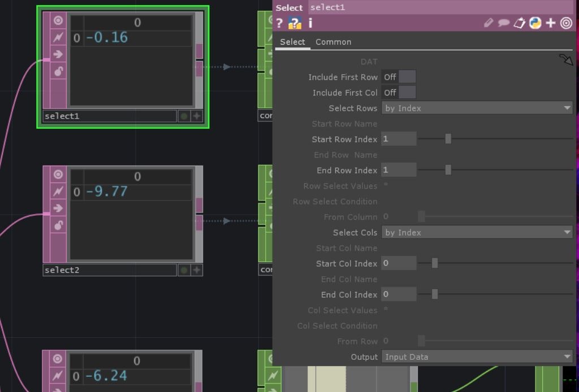Switch to the Select parameter tab
The height and width of the screenshot is (392, 579).
point(292,42)
